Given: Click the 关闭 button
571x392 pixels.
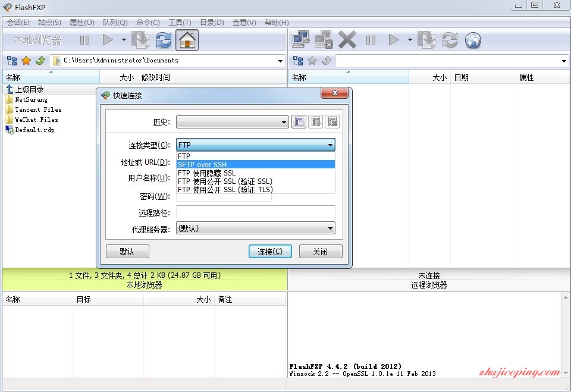Looking at the screenshot, I should click(x=321, y=252).
